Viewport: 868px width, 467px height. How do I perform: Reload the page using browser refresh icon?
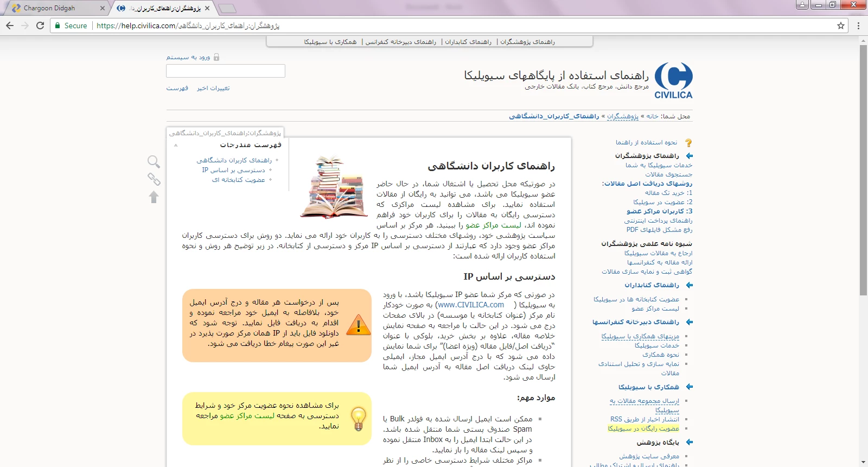[40, 26]
